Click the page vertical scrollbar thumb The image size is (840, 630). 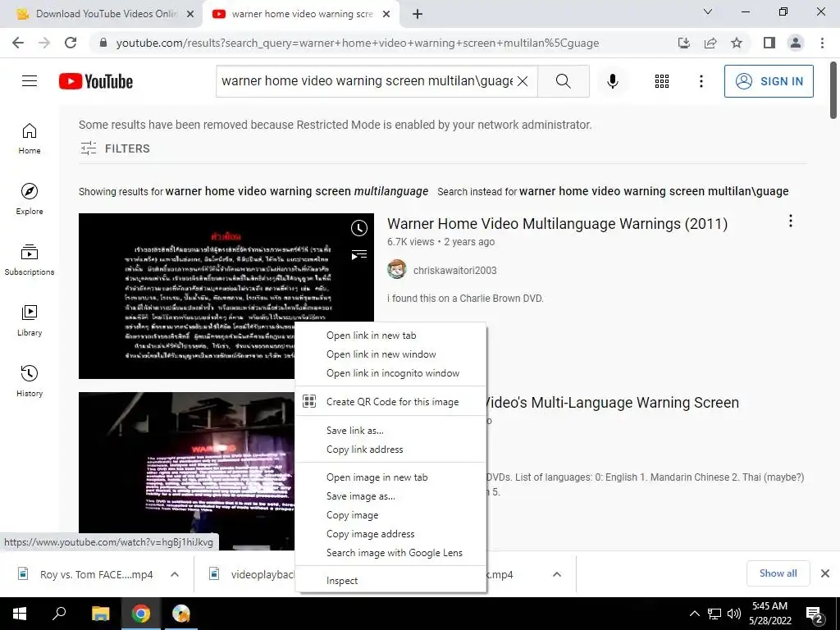click(x=833, y=90)
